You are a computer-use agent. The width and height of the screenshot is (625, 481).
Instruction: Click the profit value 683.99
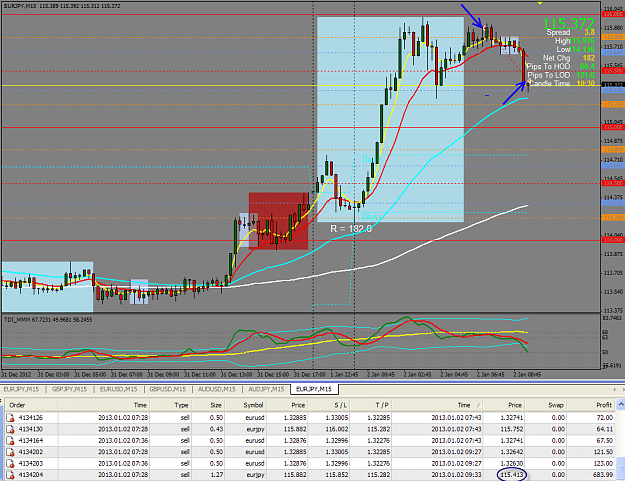pos(602,475)
